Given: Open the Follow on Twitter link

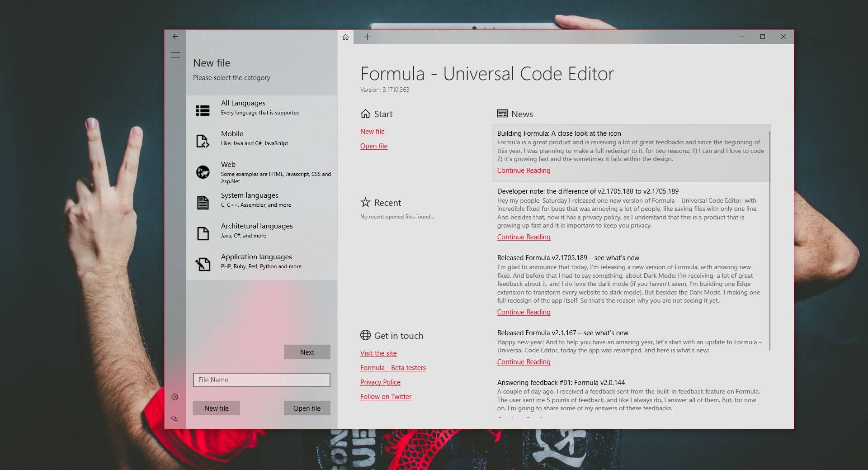Looking at the screenshot, I should click(x=386, y=397).
